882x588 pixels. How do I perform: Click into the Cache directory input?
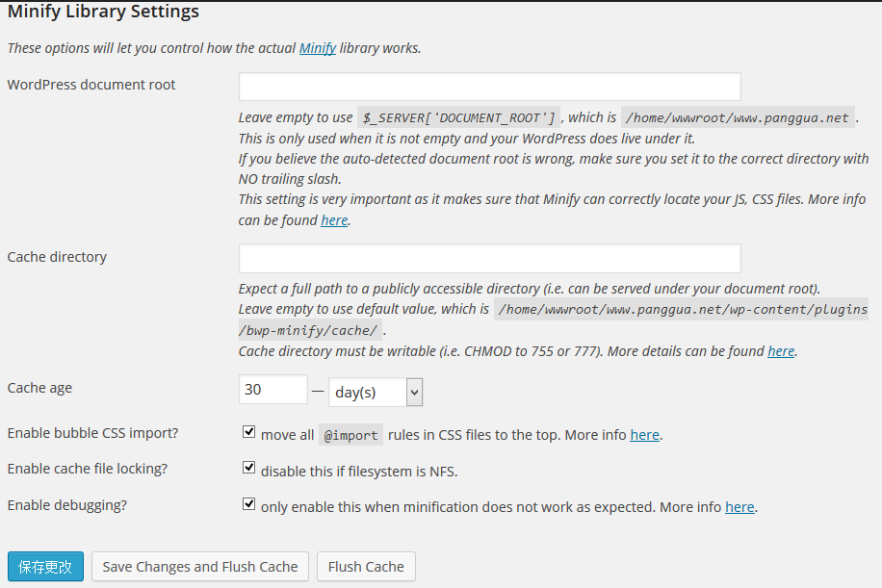(489, 258)
